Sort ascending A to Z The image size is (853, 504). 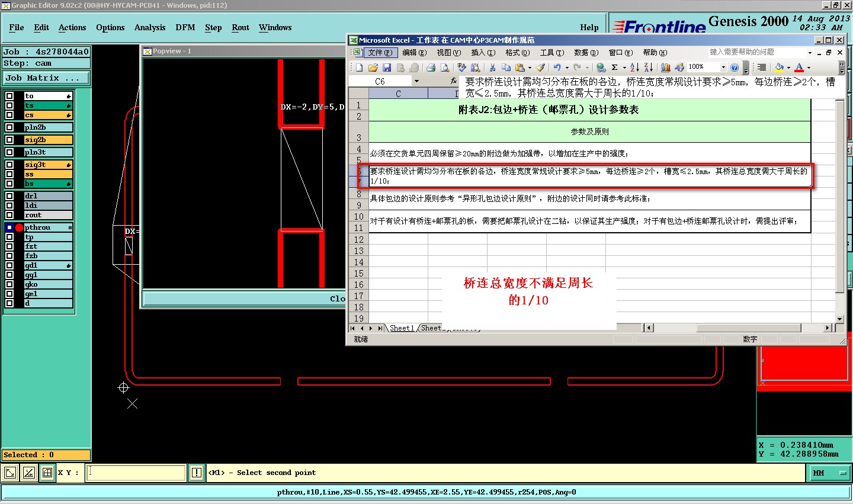point(635,68)
